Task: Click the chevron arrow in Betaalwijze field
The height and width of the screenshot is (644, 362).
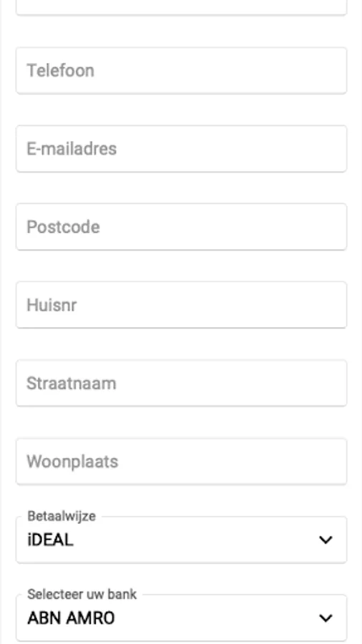Action: click(x=326, y=540)
